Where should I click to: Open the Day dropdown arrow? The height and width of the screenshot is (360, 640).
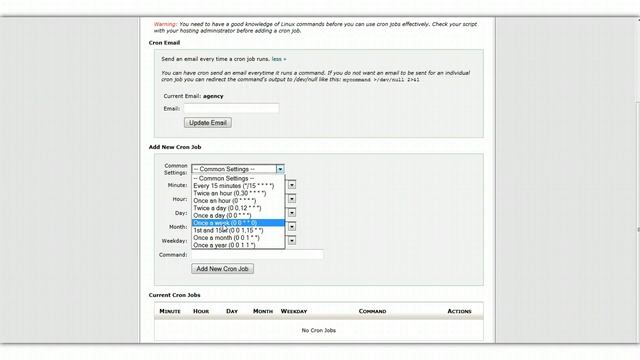tap(292, 213)
